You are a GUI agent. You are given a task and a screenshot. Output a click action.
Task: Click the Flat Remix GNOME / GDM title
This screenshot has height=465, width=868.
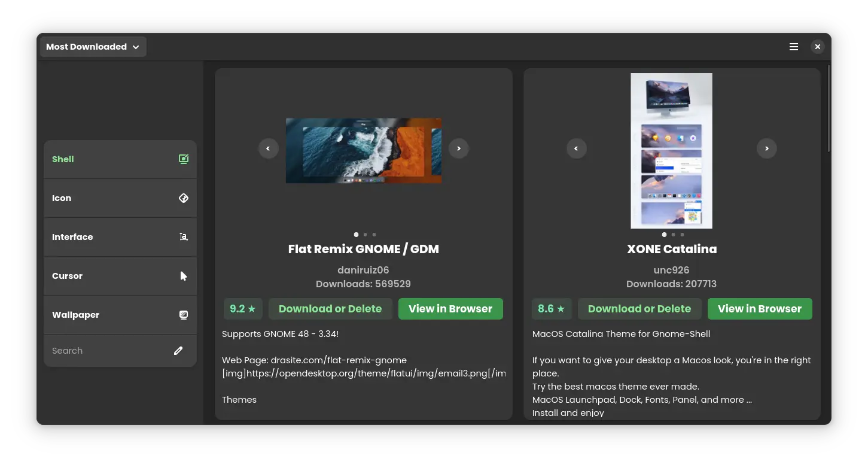(364, 249)
